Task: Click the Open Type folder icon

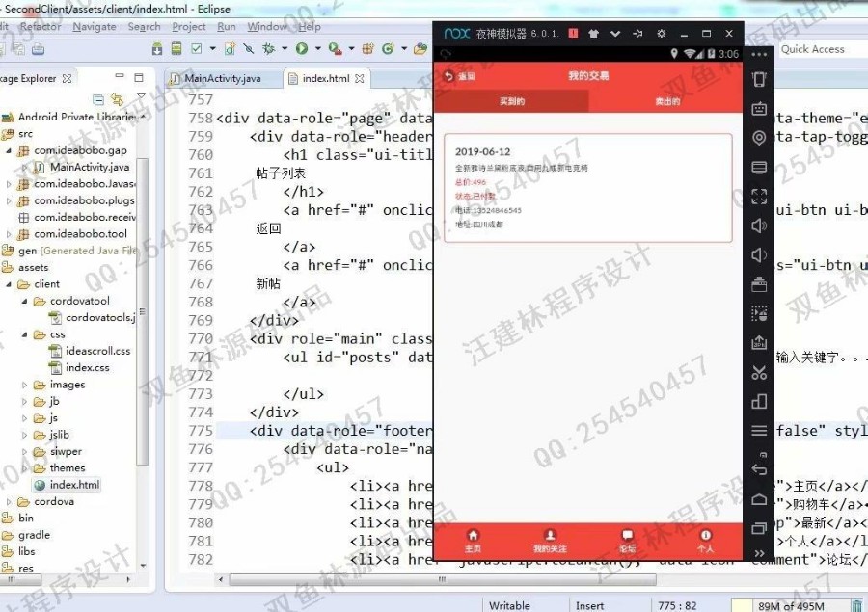Action: pos(420,49)
